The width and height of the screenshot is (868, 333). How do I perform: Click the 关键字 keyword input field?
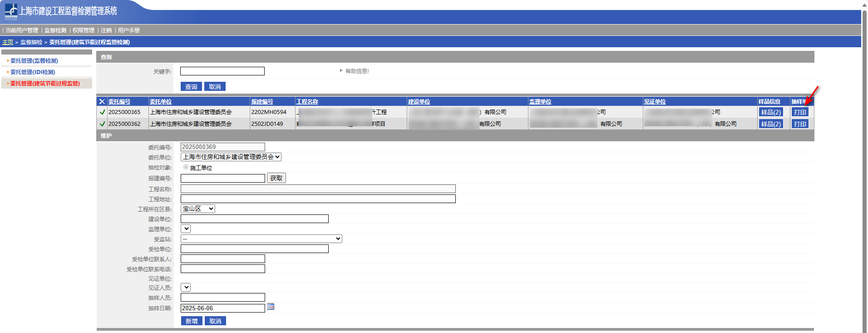222,71
